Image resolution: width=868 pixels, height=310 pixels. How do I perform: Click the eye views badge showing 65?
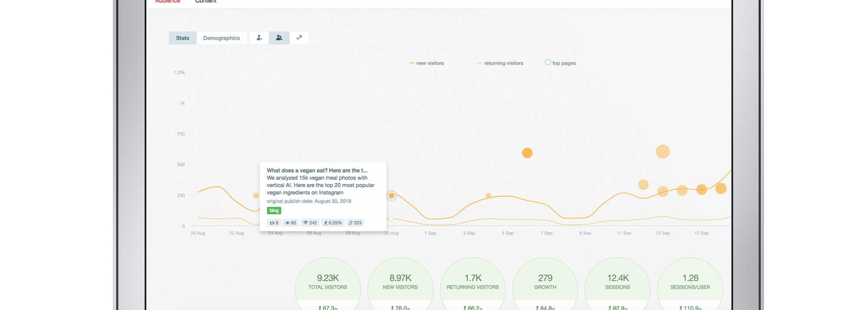pyautogui.click(x=290, y=223)
